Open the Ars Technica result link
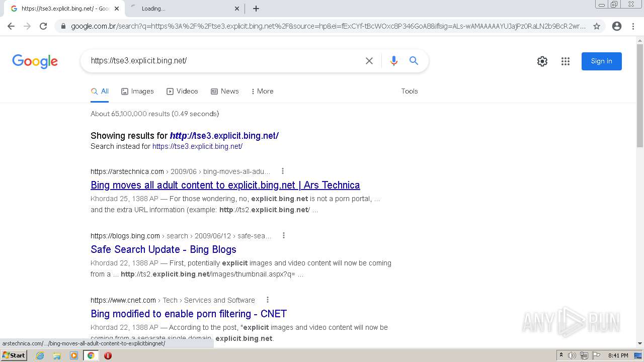644x362 pixels. click(x=225, y=185)
